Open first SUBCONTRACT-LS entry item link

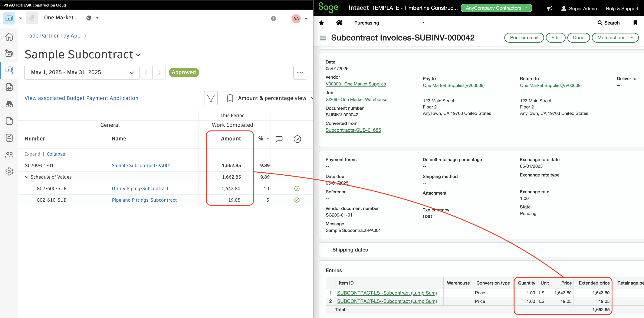pos(387,293)
